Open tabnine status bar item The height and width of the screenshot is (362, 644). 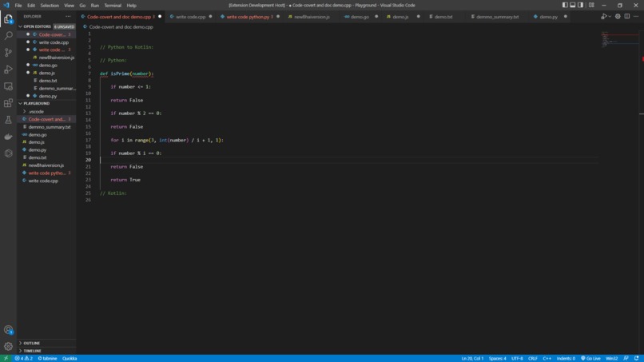pos(48,358)
